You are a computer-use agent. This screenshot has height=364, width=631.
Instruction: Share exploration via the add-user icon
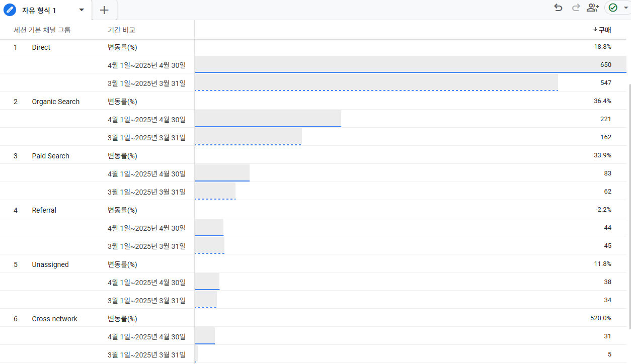point(593,8)
